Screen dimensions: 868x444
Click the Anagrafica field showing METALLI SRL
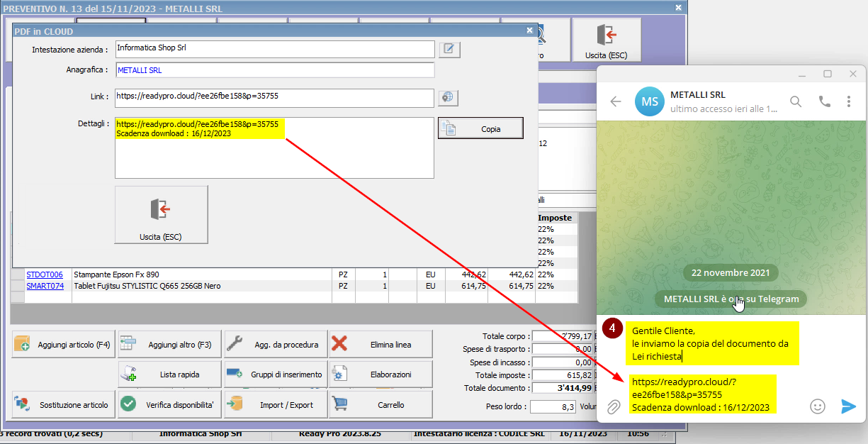(274, 70)
